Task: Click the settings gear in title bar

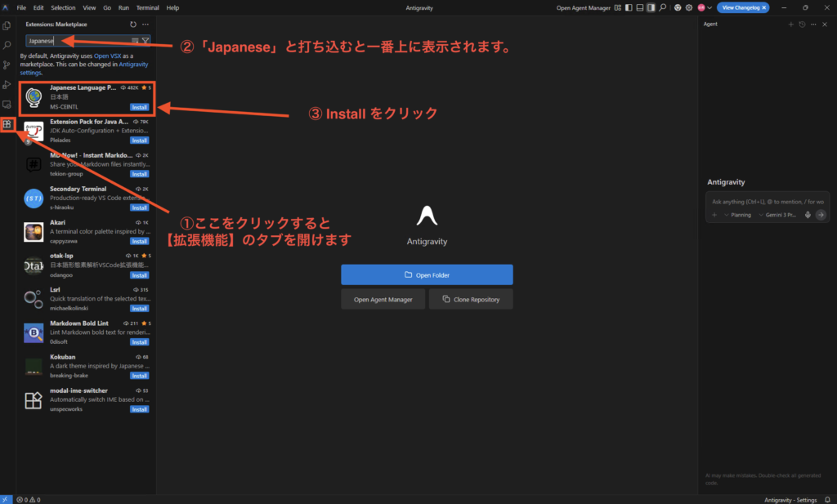Action: 689,7
